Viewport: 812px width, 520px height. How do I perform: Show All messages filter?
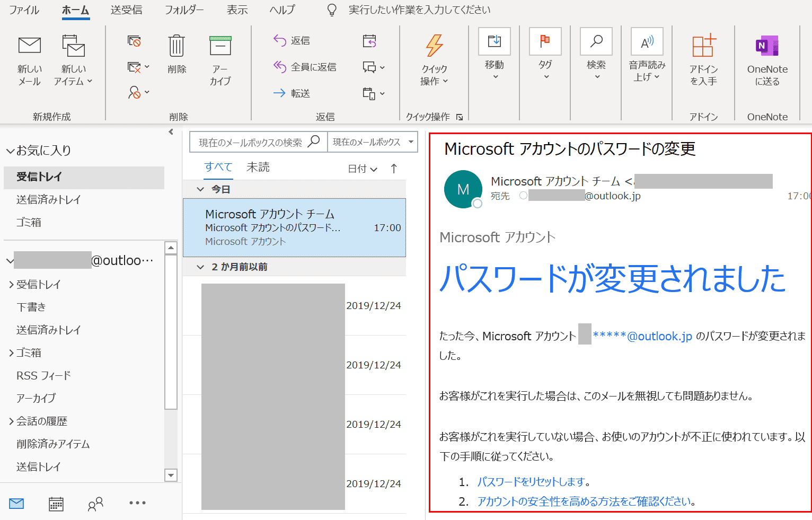click(x=218, y=168)
